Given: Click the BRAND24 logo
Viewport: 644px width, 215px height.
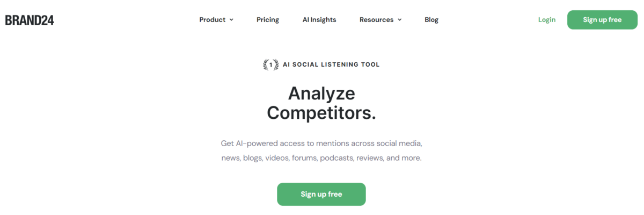Looking at the screenshot, I should [x=30, y=20].
